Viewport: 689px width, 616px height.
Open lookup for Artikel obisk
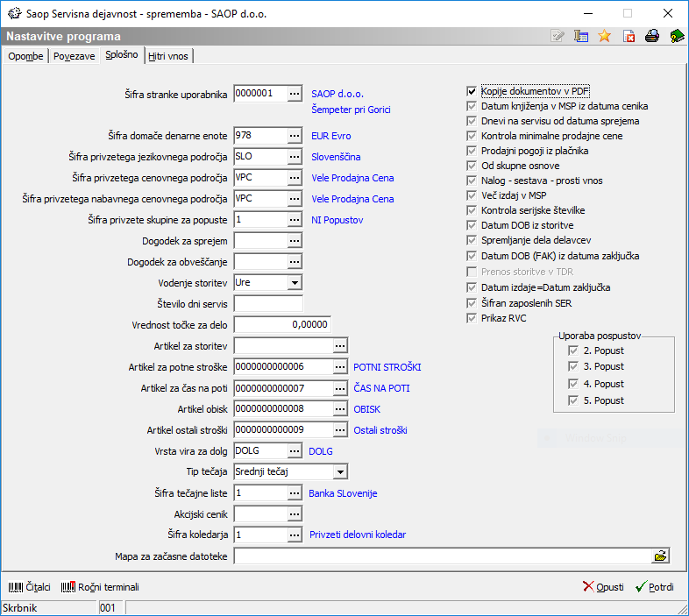click(340, 409)
